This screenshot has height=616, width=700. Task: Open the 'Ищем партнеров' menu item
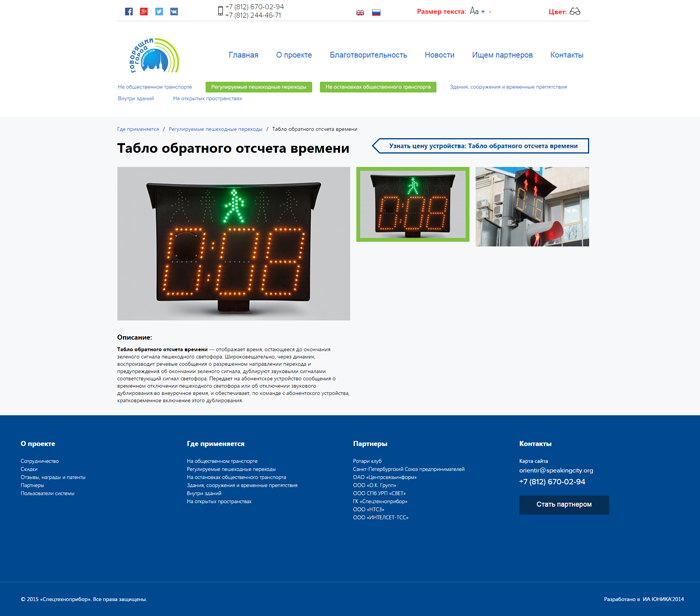502,55
